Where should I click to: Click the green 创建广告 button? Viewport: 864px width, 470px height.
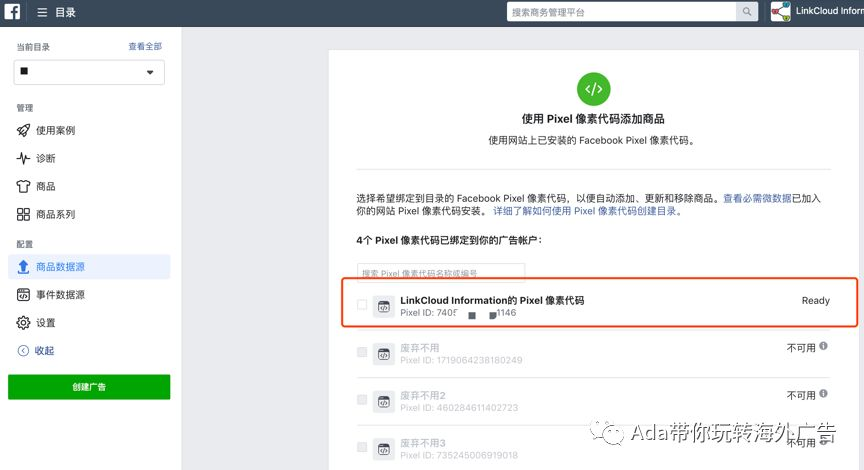89,387
